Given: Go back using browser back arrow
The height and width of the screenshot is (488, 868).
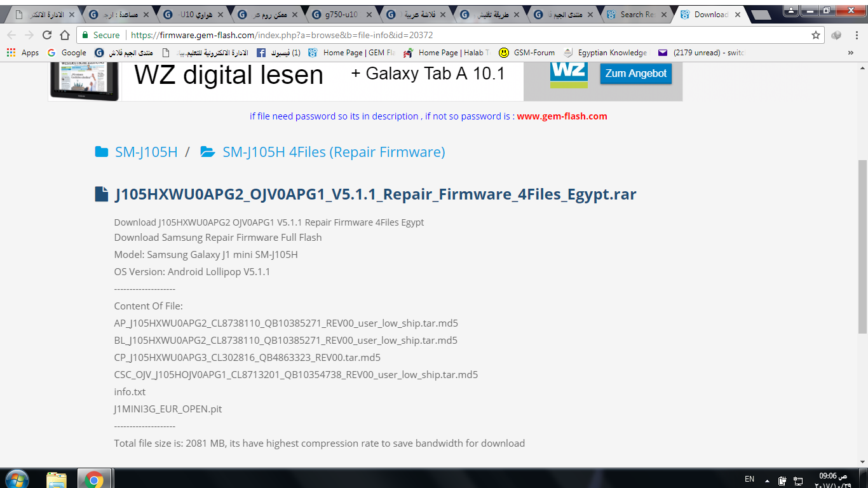Looking at the screenshot, I should pos(11,36).
